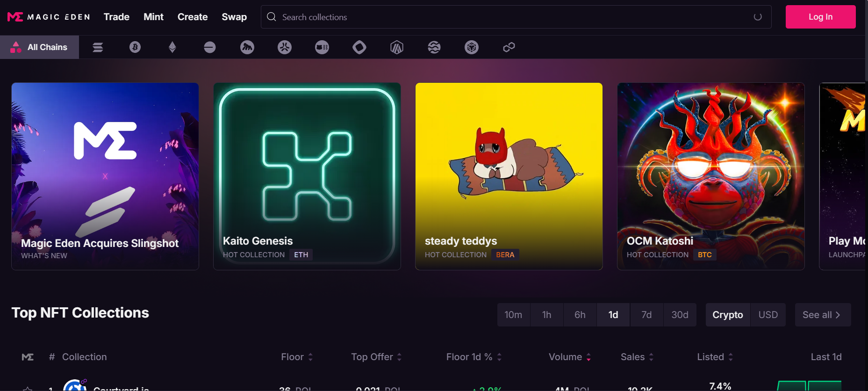
Task: Set time range to 10m
Action: [x=513, y=315]
